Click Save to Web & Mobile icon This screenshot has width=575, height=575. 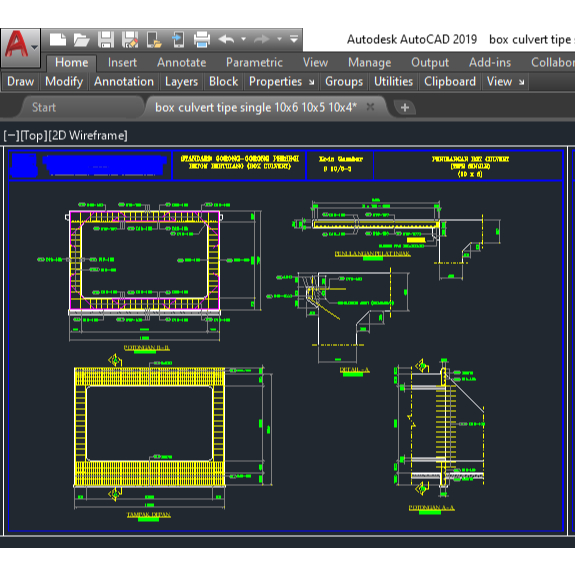[178, 40]
